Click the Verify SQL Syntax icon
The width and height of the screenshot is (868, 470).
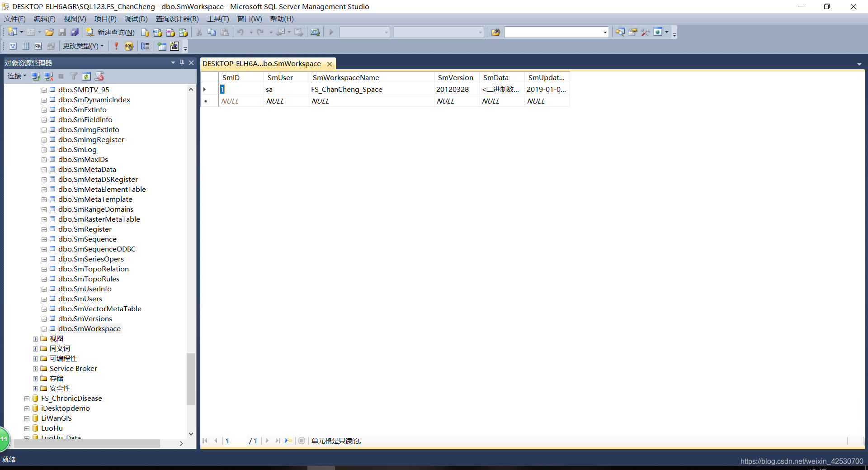(x=129, y=46)
